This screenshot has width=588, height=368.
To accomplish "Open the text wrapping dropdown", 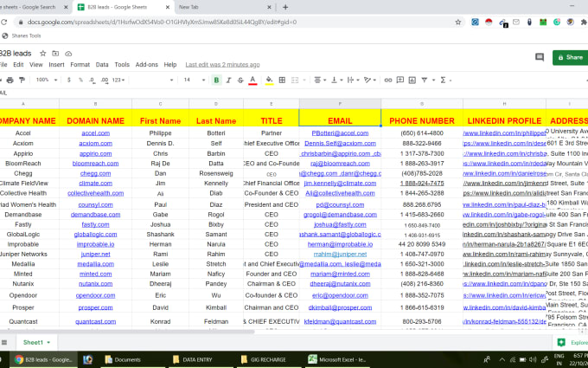I will [x=353, y=80].
